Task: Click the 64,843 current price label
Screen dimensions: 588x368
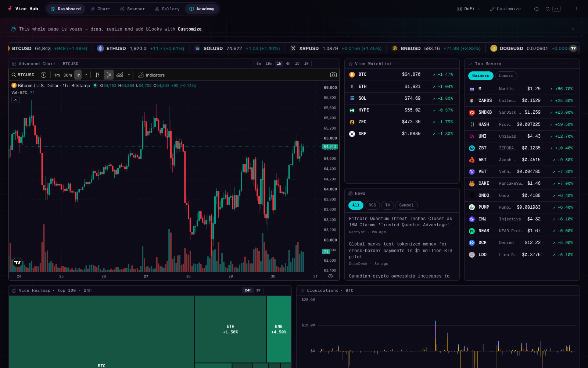Action: 330,146
